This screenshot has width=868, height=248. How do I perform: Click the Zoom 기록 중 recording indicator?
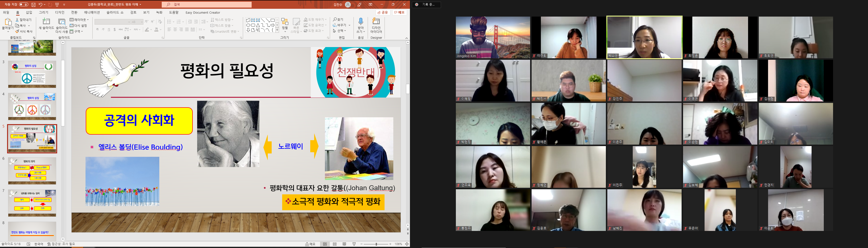click(426, 5)
